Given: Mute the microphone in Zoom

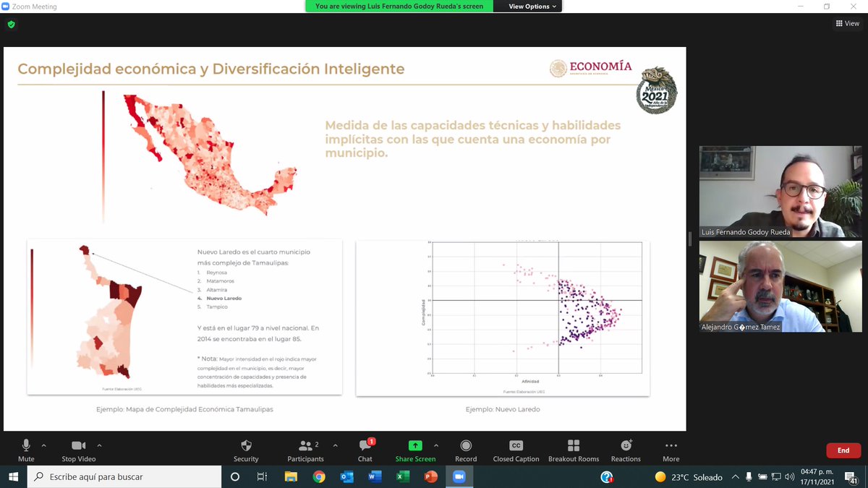Looking at the screenshot, I should tap(26, 450).
